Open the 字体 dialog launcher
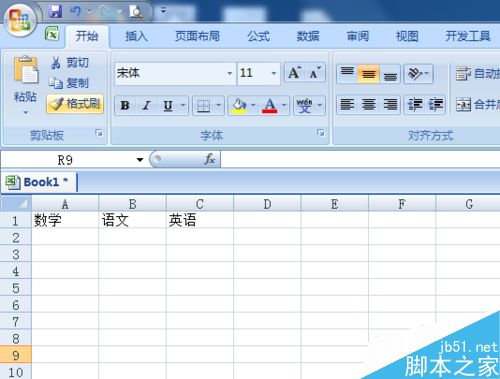500x379 pixels. tap(321, 133)
